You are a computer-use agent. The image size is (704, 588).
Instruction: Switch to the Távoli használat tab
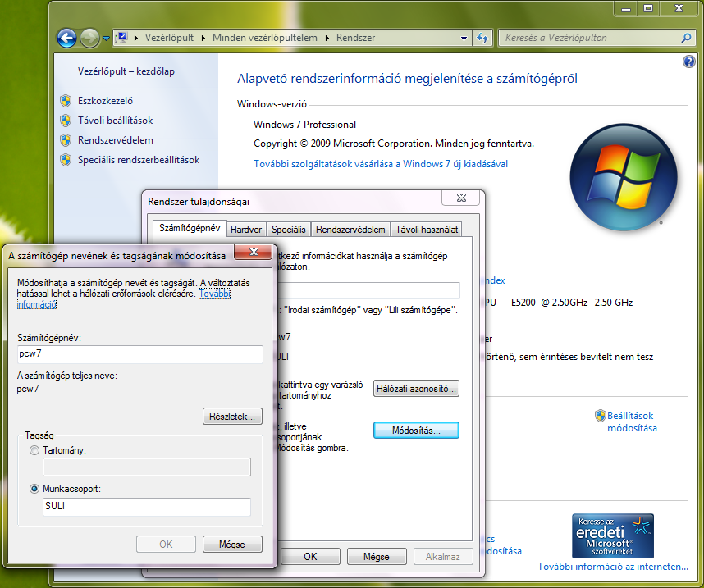click(x=426, y=230)
